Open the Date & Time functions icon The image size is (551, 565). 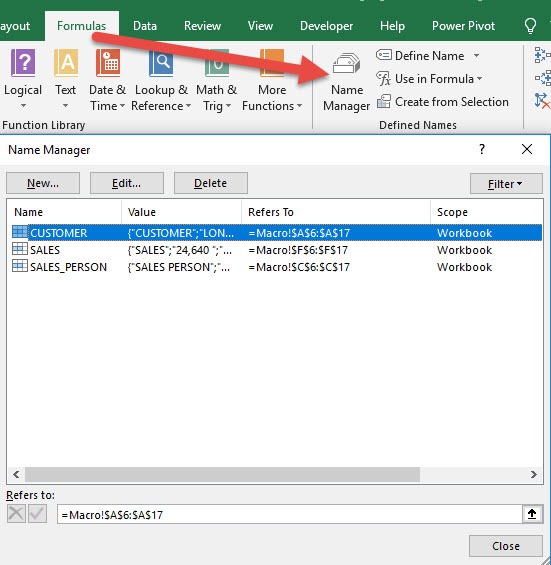pyautogui.click(x=108, y=63)
